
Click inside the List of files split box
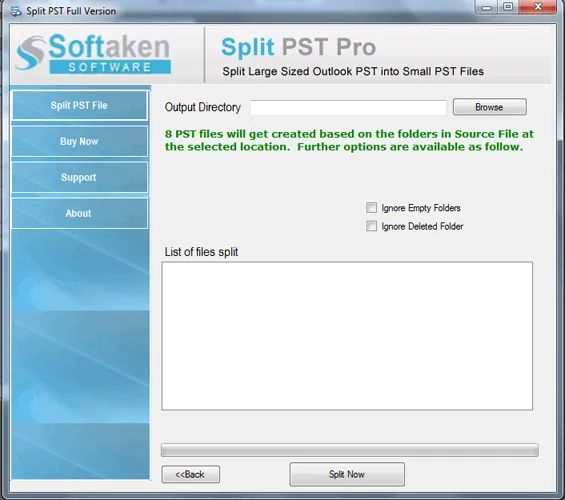click(x=347, y=336)
